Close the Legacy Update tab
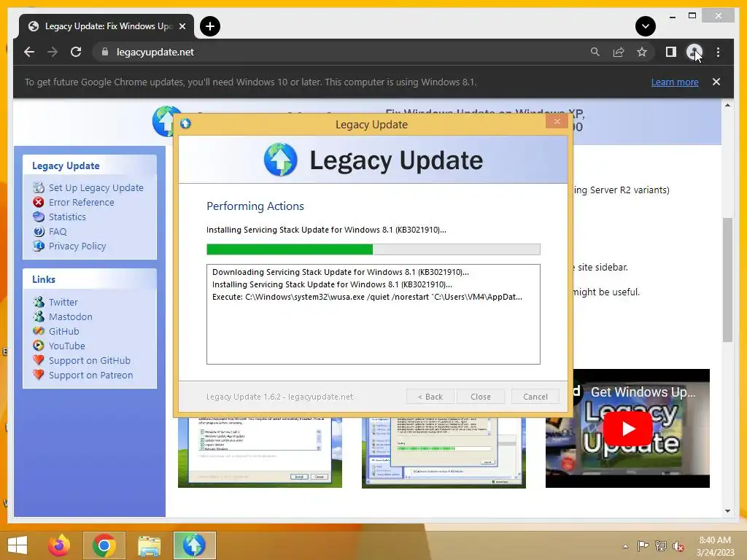 click(182, 26)
